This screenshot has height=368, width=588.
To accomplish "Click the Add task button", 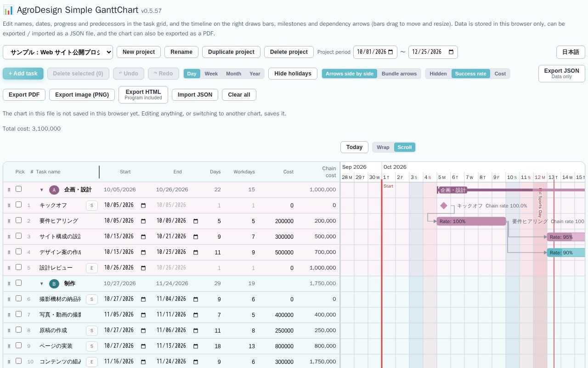I will 23,74.
